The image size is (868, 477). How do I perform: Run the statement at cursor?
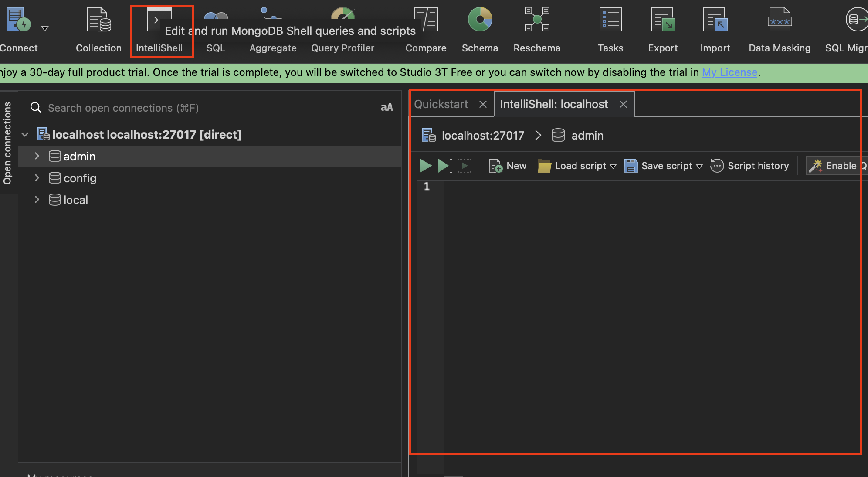[x=445, y=166]
